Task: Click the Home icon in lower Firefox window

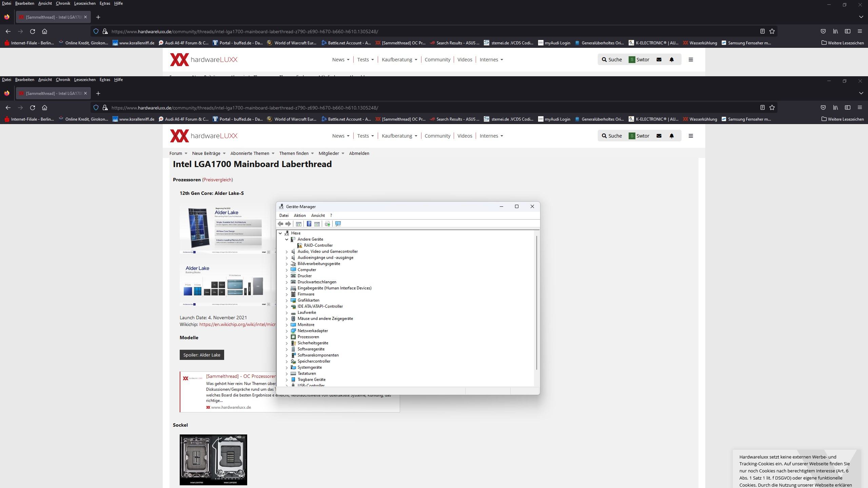Action: tap(44, 108)
